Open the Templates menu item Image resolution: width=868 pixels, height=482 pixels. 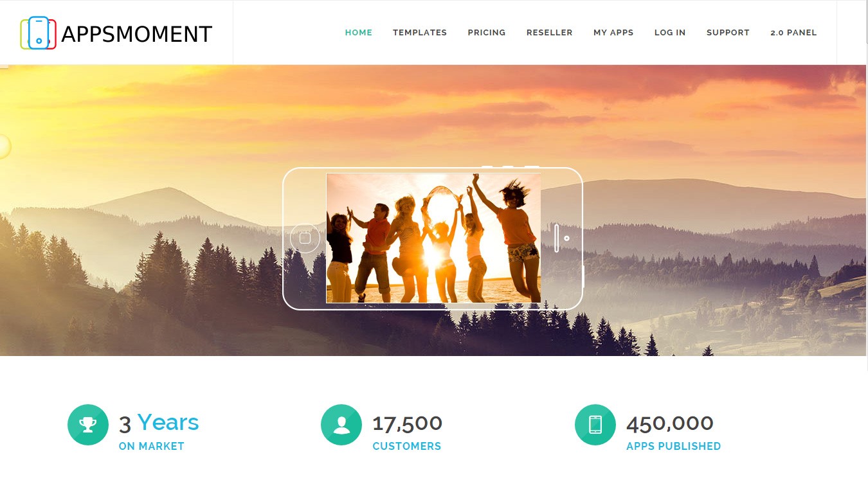pyautogui.click(x=420, y=33)
